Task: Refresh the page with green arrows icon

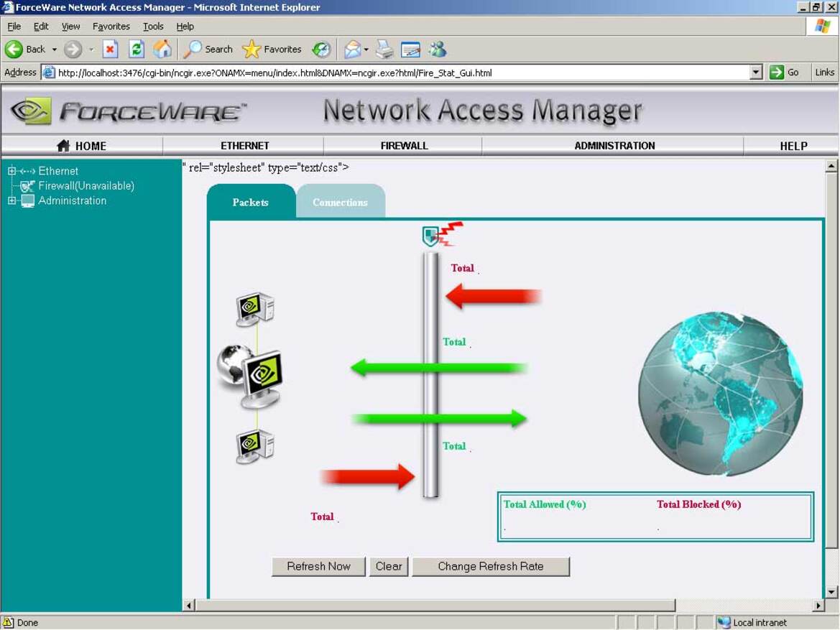Action: point(137,50)
